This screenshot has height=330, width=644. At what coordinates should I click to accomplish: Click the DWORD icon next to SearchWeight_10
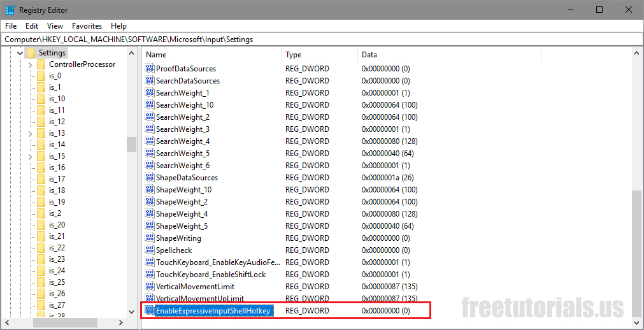click(x=150, y=104)
